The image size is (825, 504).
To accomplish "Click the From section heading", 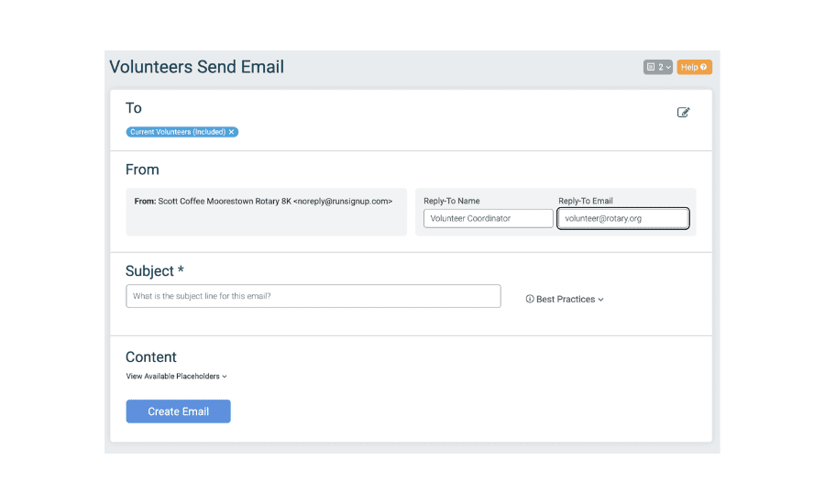I will (142, 170).
